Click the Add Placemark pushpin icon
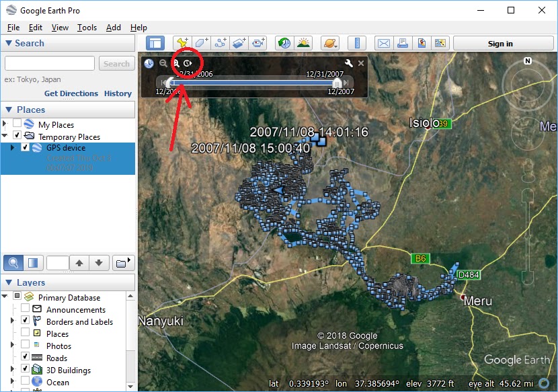The width and height of the screenshot is (558, 392). 182,43
